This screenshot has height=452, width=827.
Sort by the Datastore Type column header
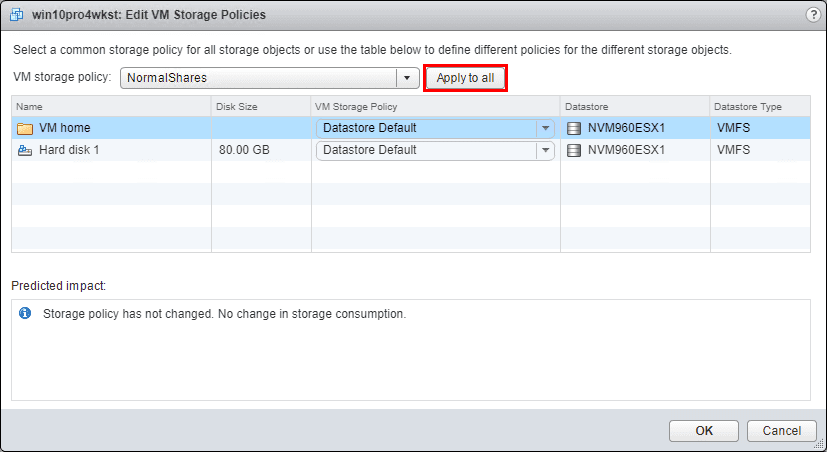point(758,106)
